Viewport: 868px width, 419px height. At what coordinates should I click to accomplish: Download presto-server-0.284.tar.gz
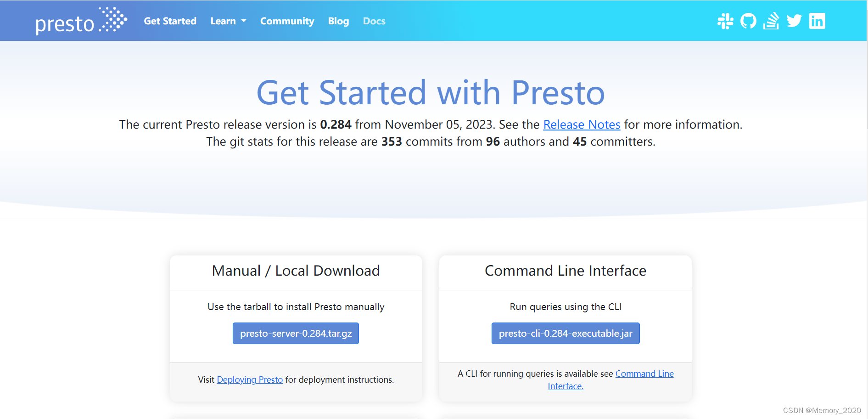pyautogui.click(x=296, y=333)
